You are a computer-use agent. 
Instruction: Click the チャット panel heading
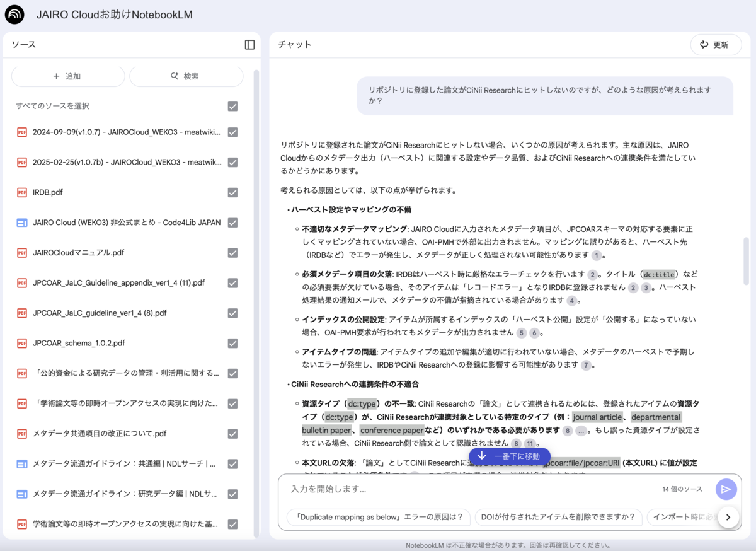295,45
